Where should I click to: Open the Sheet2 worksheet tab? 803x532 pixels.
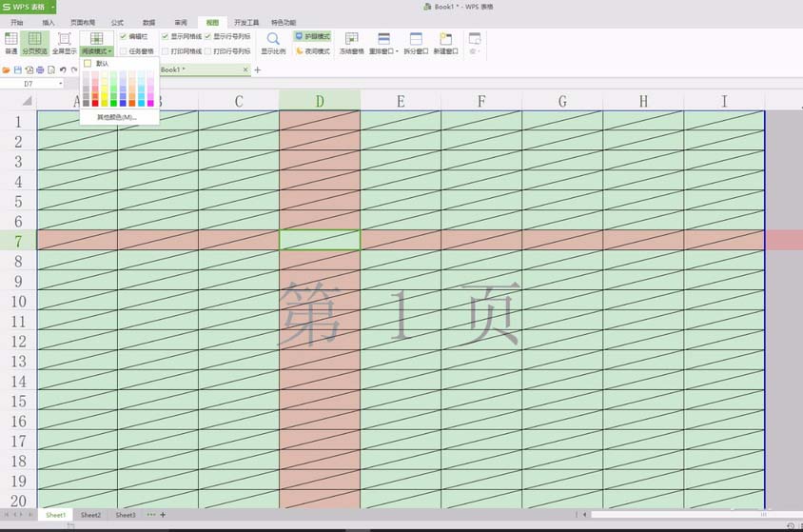(90, 515)
